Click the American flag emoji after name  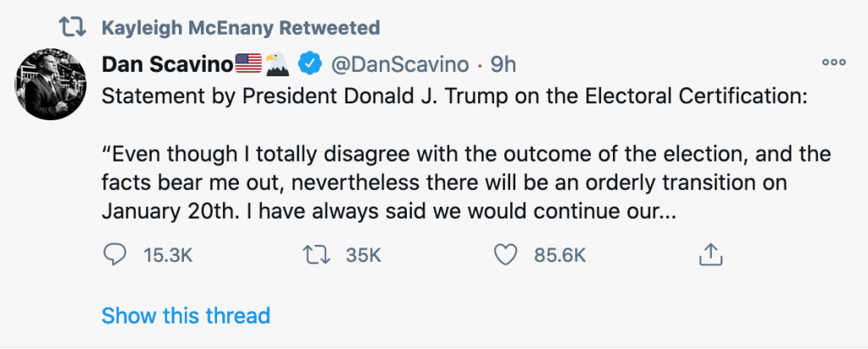click(248, 64)
